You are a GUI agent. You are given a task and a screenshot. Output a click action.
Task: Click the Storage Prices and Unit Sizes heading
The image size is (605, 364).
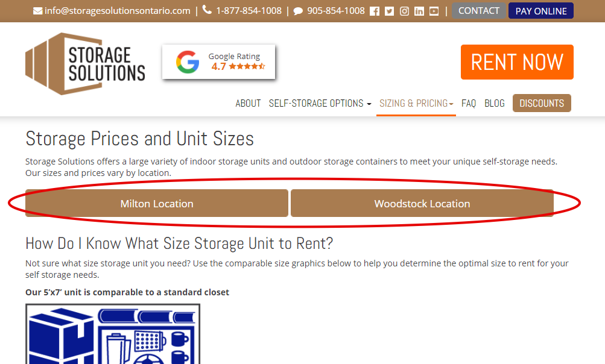click(140, 139)
